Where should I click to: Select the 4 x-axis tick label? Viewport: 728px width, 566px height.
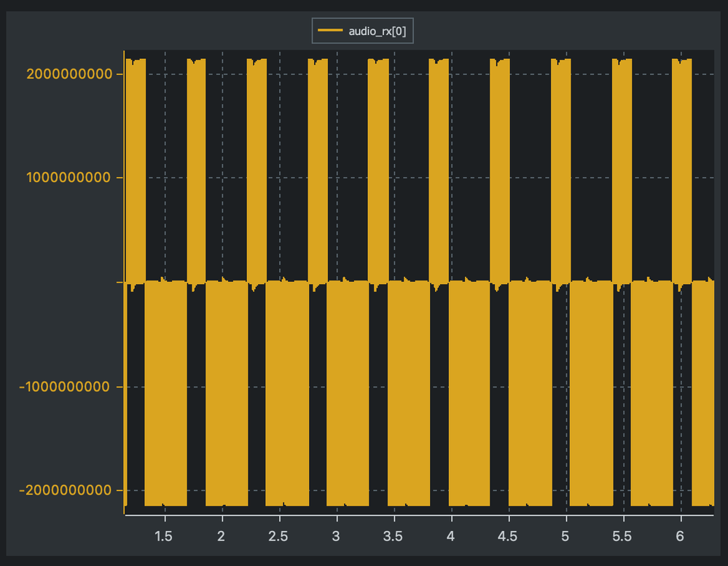450,536
